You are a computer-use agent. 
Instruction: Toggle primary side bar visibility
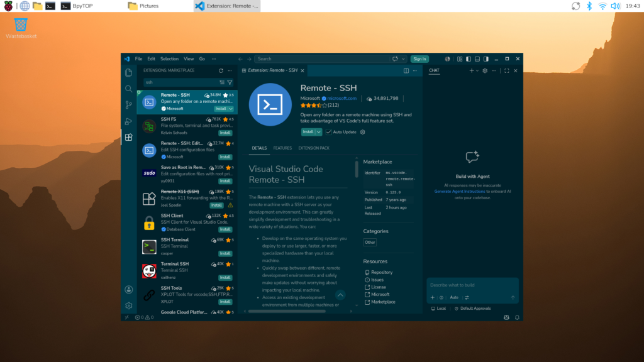[468, 59]
